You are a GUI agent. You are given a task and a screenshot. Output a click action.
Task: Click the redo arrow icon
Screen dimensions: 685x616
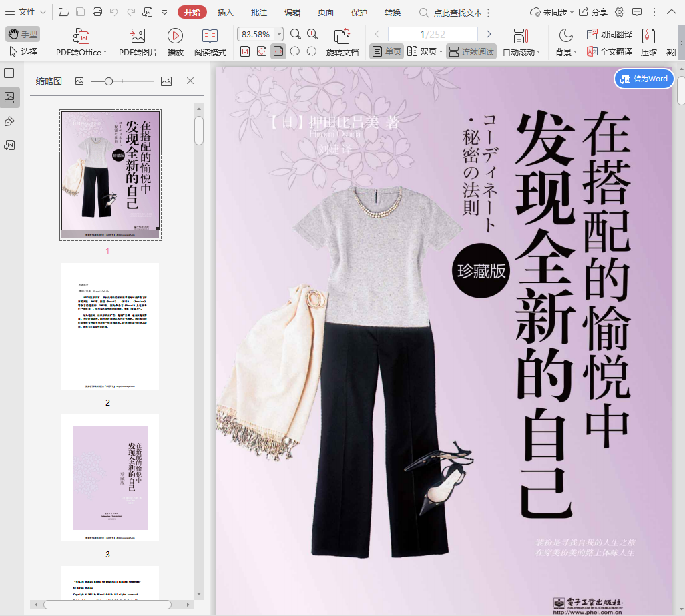coord(131,12)
